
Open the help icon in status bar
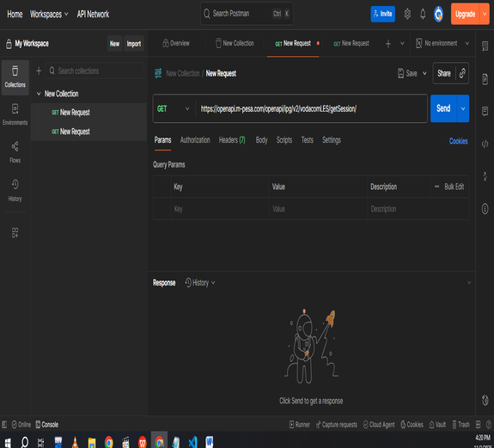pos(489,425)
